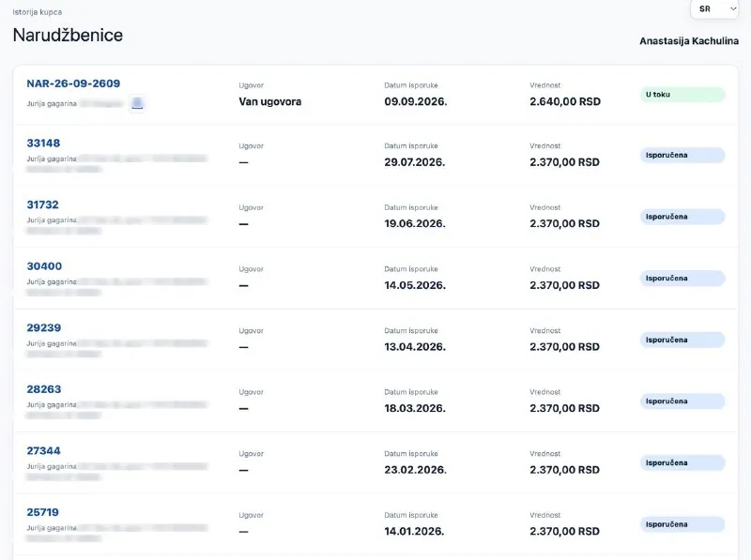
Task: Open order 30400
Action: click(x=44, y=266)
